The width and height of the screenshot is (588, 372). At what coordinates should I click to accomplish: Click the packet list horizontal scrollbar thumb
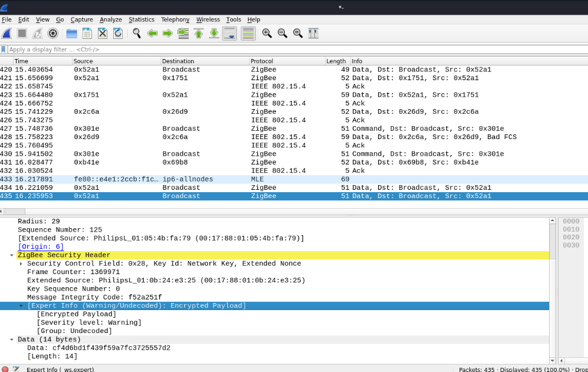point(14,212)
